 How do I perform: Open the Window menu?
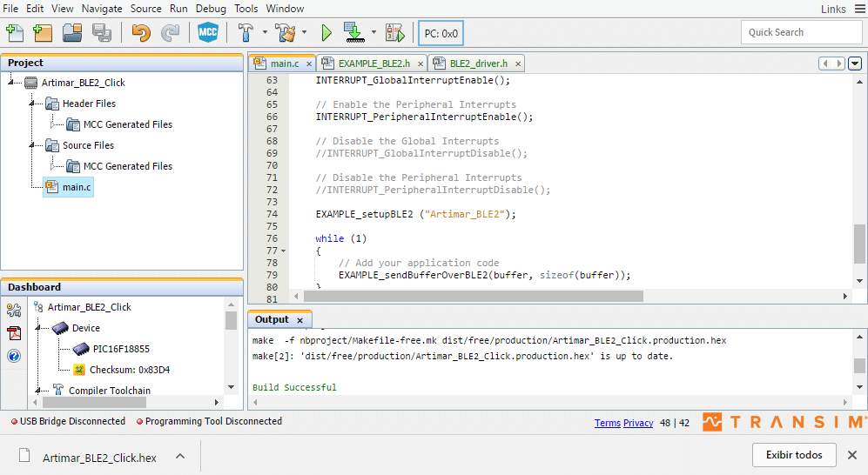[x=285, y=9]
